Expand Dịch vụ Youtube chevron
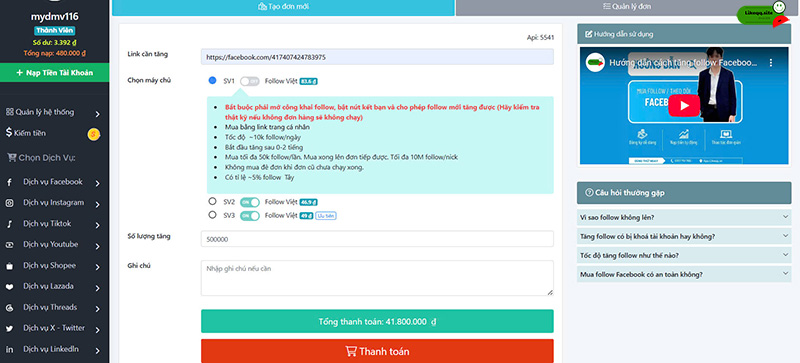Screen dimensions: 800x363 pos(97,246)
